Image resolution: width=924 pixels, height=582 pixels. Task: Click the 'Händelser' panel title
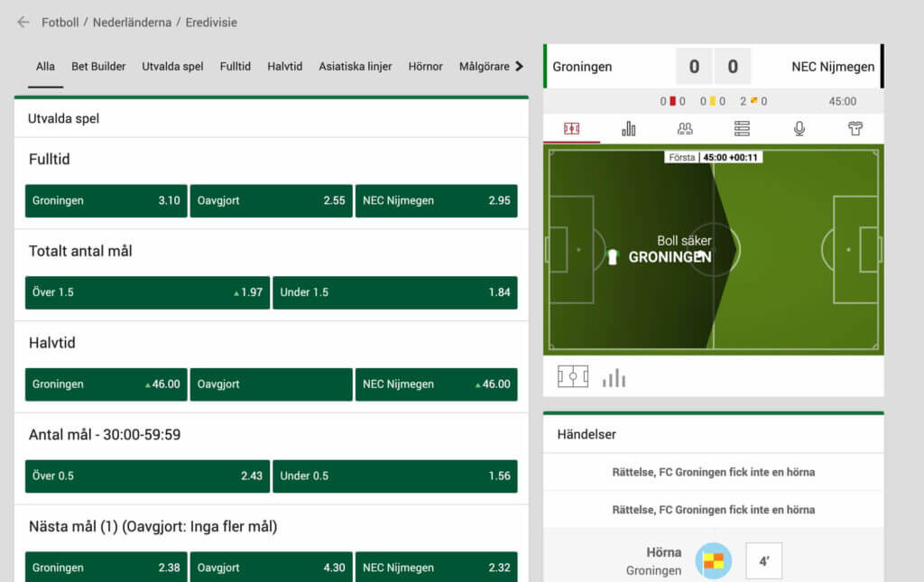point(587,434)
